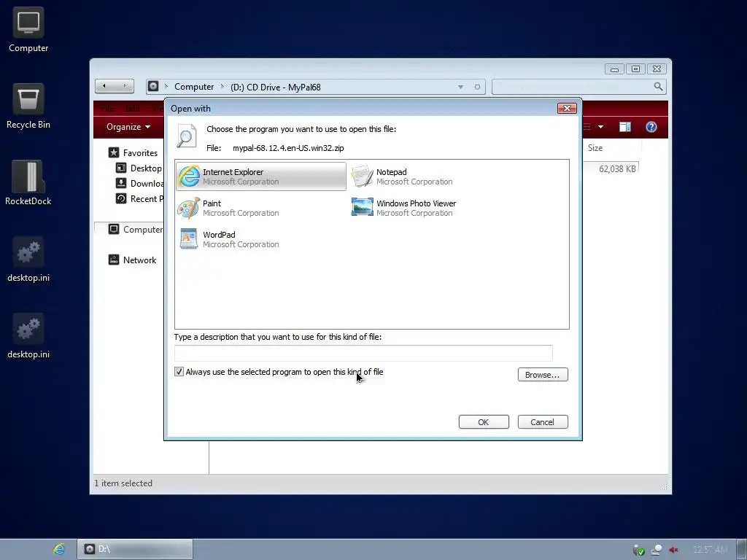Click the drive icon in the address bar
The image size is (747, 560).
click(x=153, y=86)
